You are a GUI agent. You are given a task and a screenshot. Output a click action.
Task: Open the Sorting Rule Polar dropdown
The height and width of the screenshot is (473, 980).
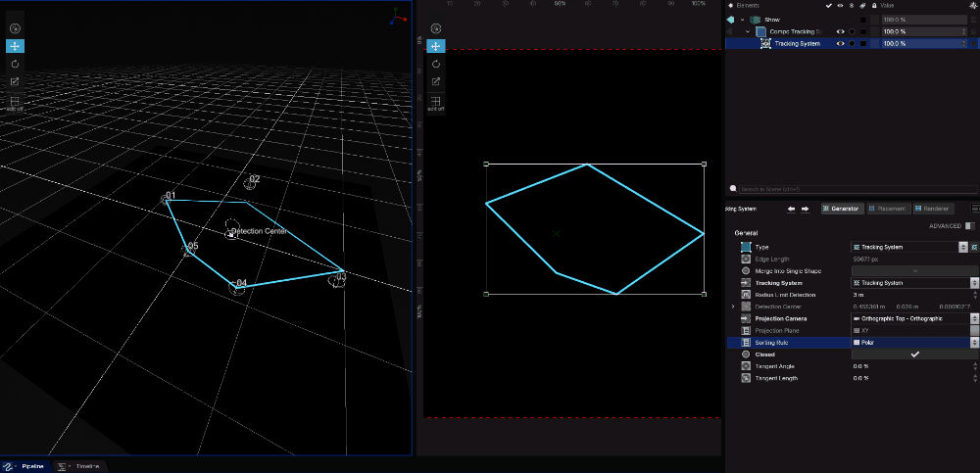coord(915,343)
